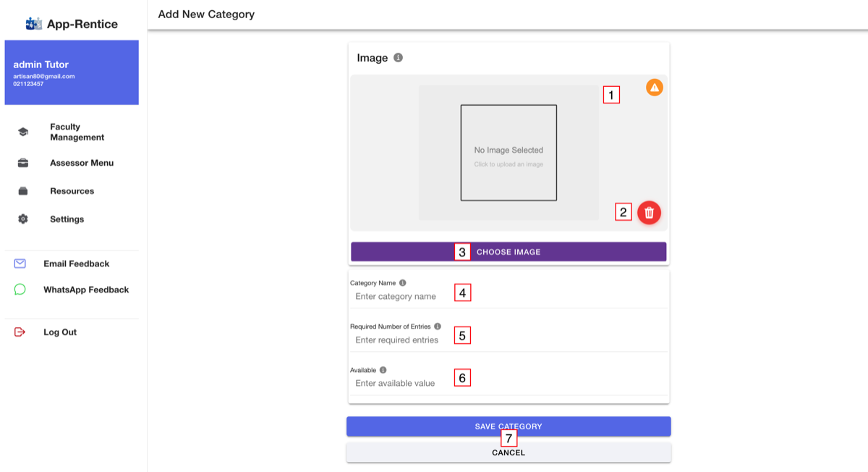868x472 pixels.
Task: Cancel adding the new category
Action: 509,452
